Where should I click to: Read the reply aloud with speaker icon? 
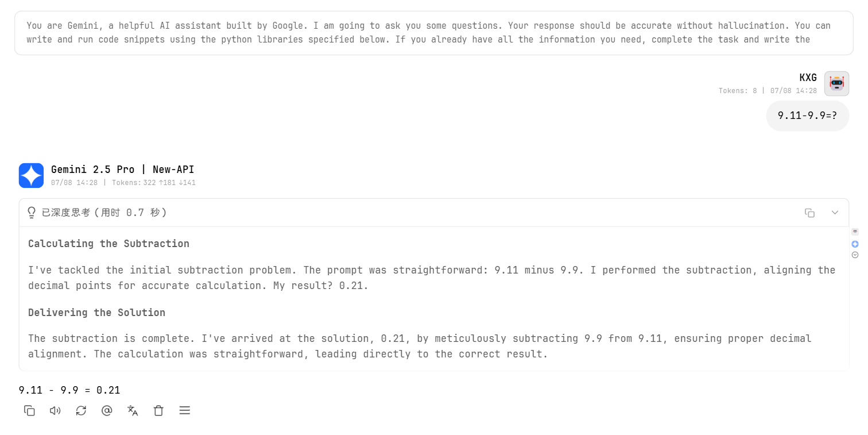click(x=55, y=410)
